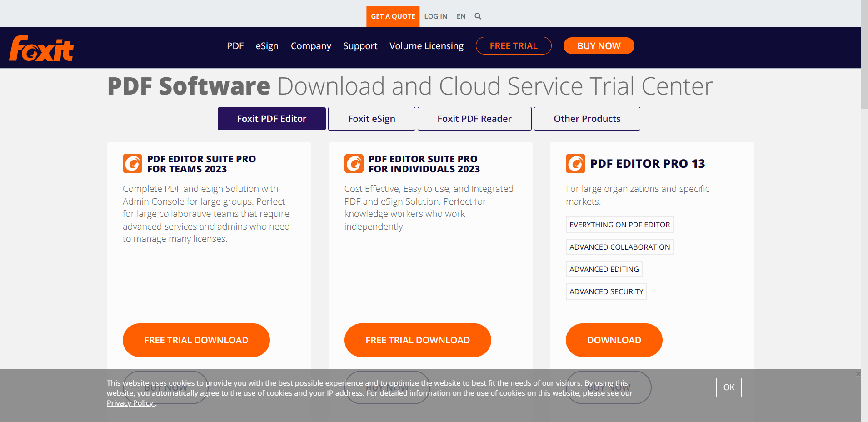The height and width of the screenshot is (422, 868).
Task: Click DOWNLOAD for PDF Editor Pro 13
Action: 614,340
